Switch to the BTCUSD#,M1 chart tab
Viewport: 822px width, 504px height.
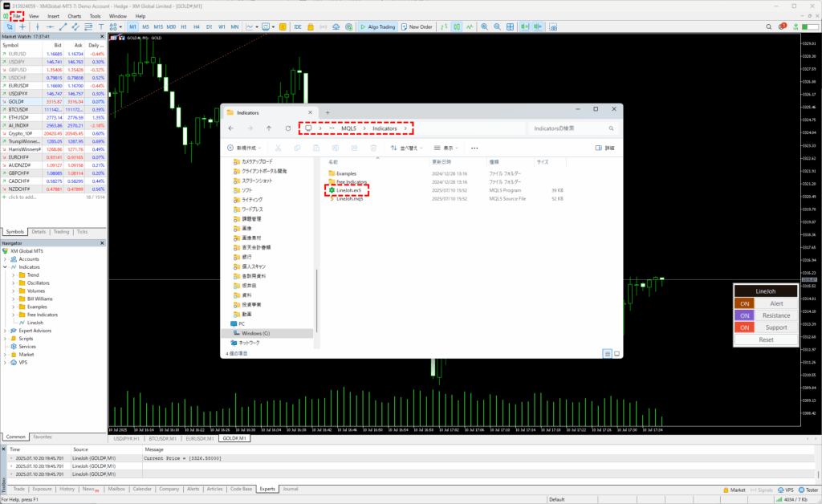(162, 438)
